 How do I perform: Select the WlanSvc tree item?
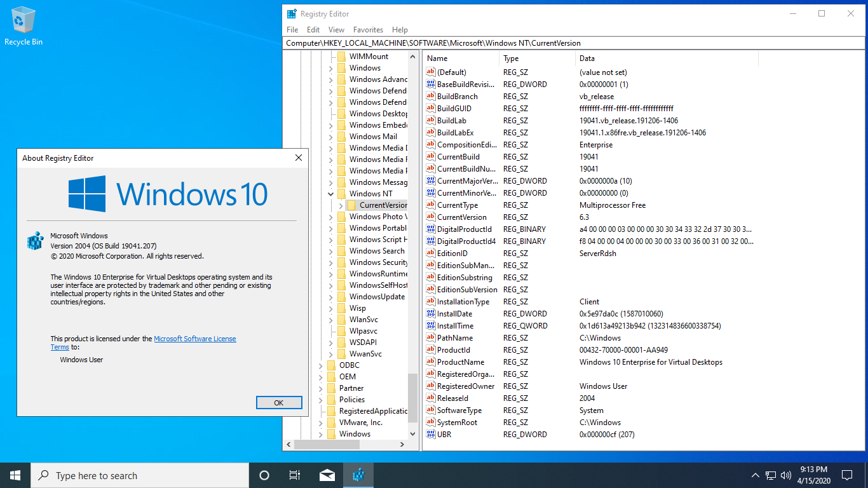363,320
